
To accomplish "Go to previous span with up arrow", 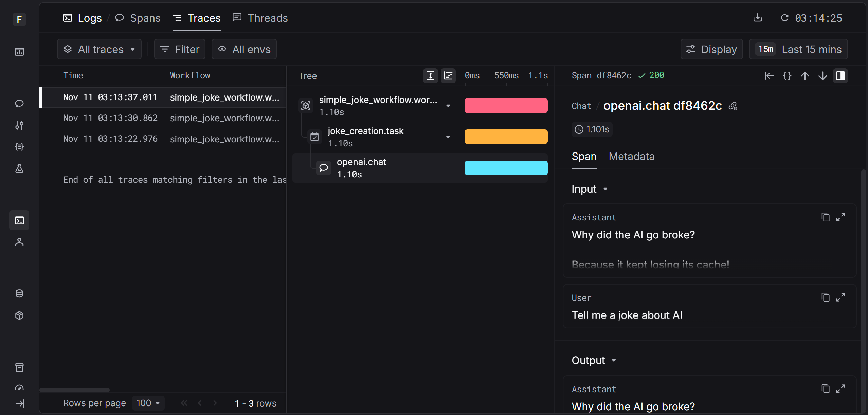I will click(805, 76).
